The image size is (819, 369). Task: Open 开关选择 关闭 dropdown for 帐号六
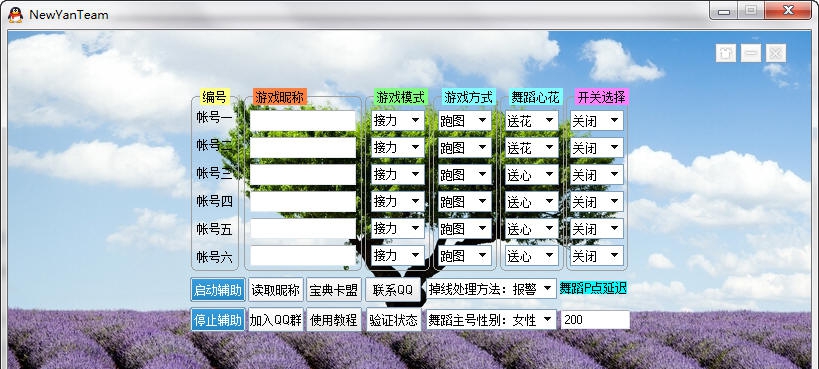point(596,256)
